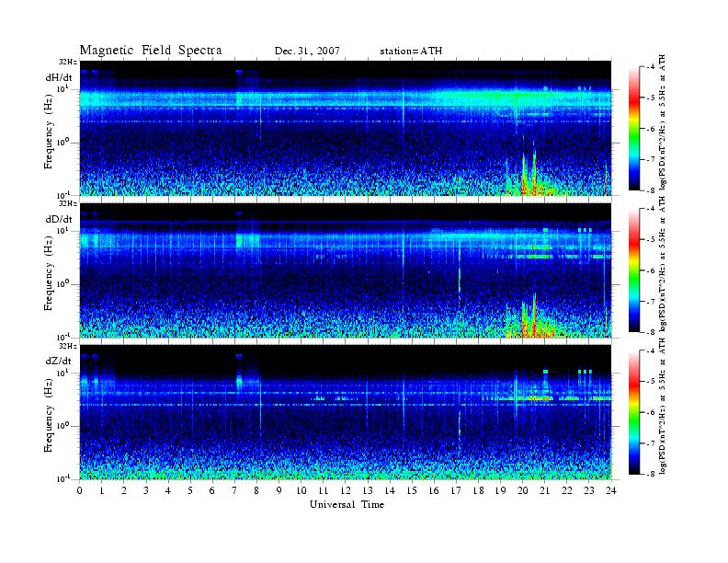The width and height of the screenshot is (728, 563).
Task: Click the hour 2 tick label
Action: click(x=124, y=490)
